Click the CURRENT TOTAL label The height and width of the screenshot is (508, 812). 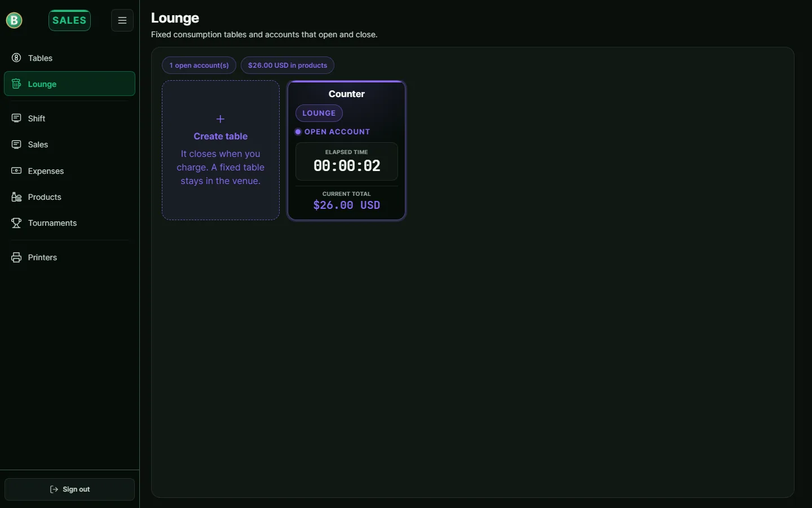[347, 194]
